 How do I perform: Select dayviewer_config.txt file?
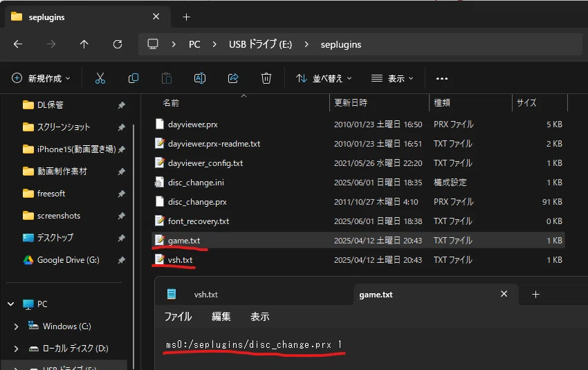[x=205, y=163]
